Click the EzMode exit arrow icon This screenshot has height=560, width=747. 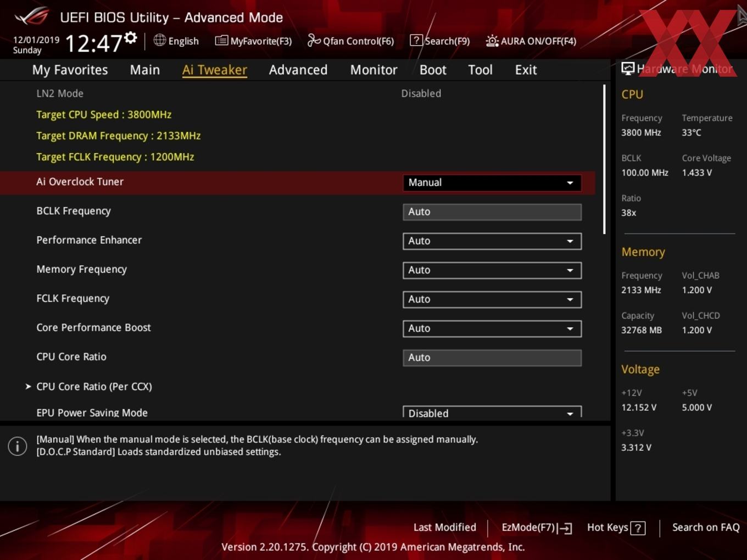click(x=565, y=528)
